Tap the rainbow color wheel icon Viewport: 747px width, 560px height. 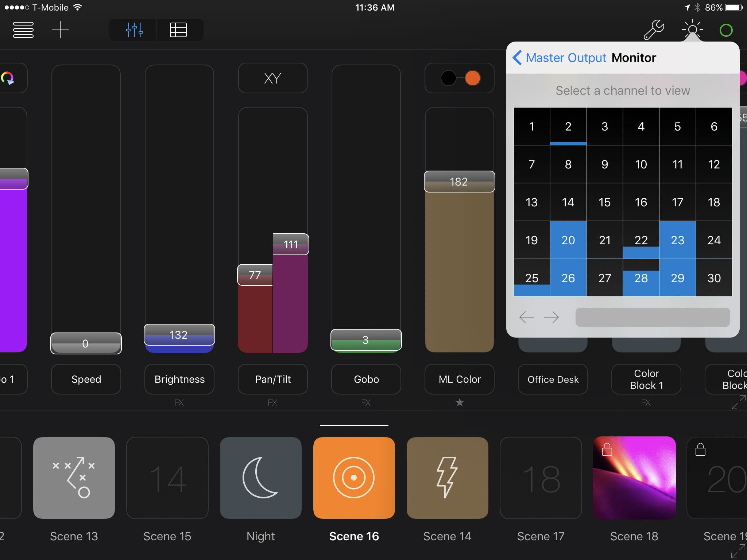click(x=8, y=78)
